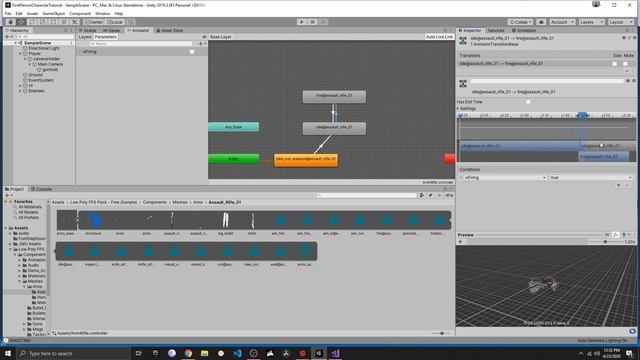
Task: Click the Pause button in the toolbar
Action: [313, 22]
